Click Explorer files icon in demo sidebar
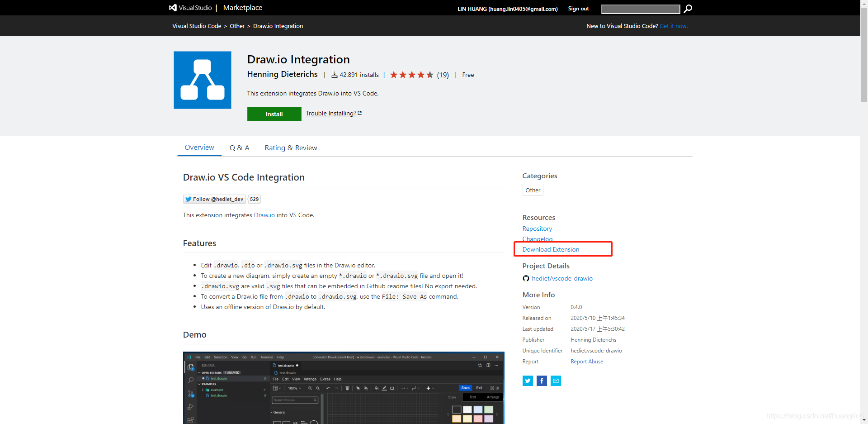 [x=190, y=367]
